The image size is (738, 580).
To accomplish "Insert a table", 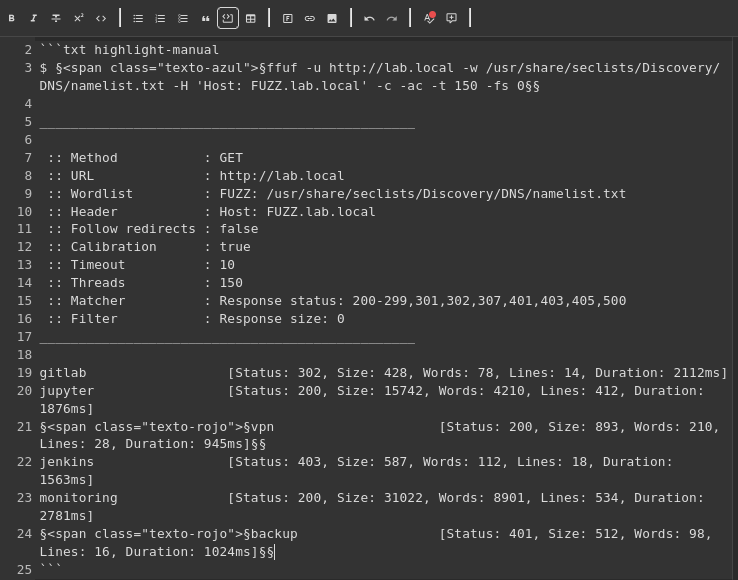I will [250, 18].
